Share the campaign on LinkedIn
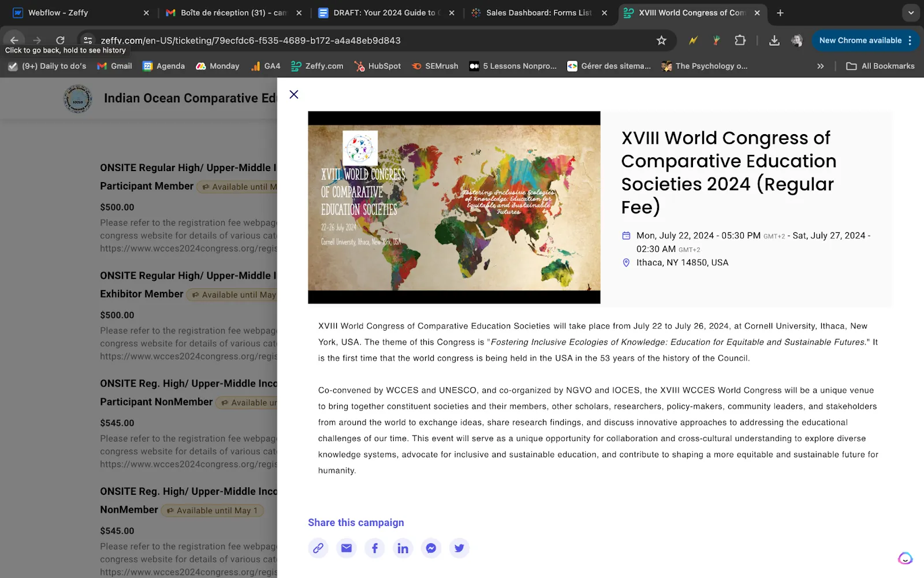The height and width of the screenshot is (578, 924). (403, 548)
